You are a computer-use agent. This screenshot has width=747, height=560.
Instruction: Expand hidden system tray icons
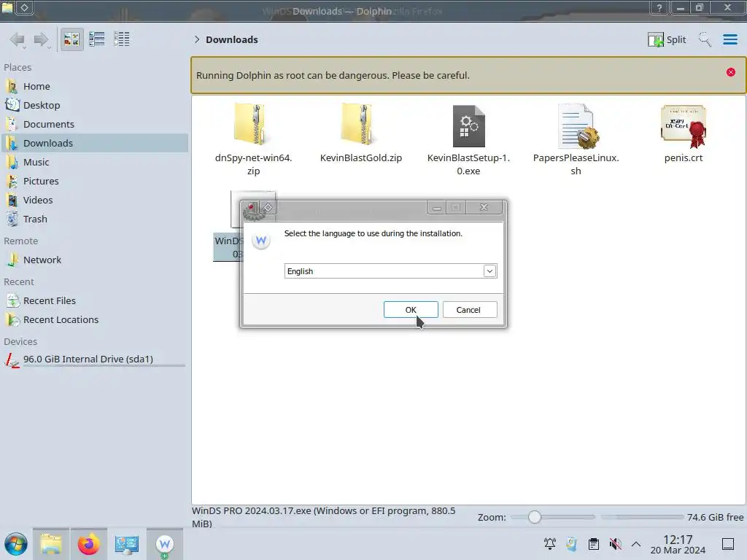[x=636, y=544]
